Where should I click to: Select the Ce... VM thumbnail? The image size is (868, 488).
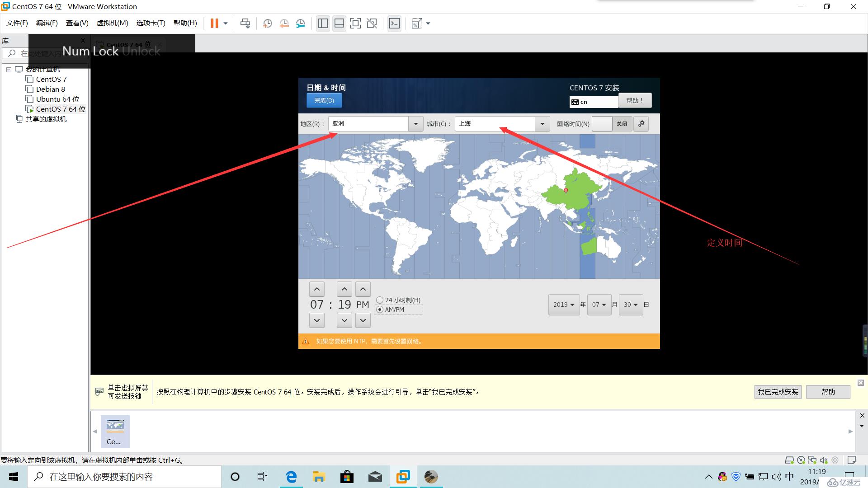click(x=115, y=431)
